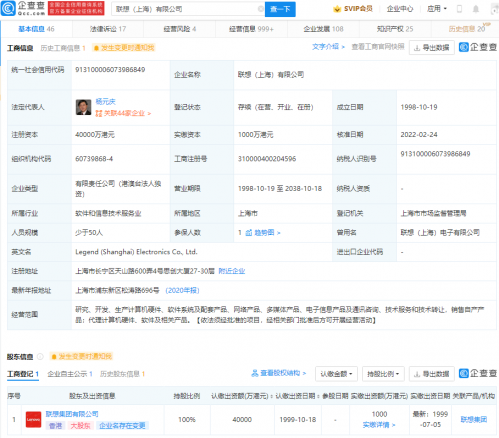Open 历史工商信息 link
Screen dimensions: 499x438
click(63, 48)
